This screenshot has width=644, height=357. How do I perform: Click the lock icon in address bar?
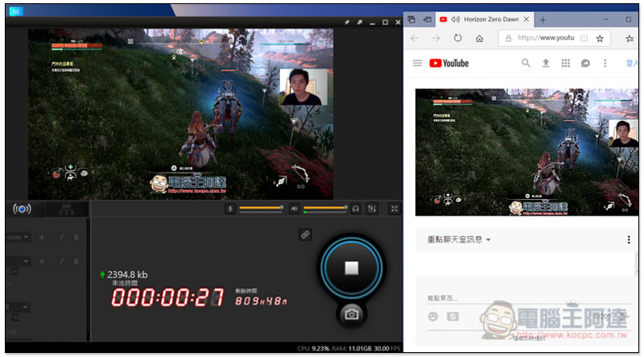(509, 38)
